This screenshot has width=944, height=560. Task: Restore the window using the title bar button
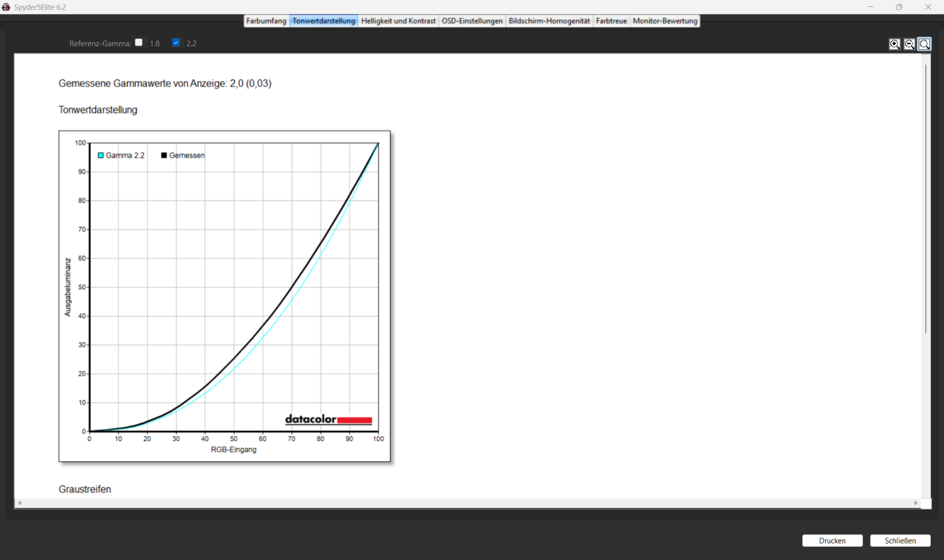pyautogui.click(x=899, y=7)
